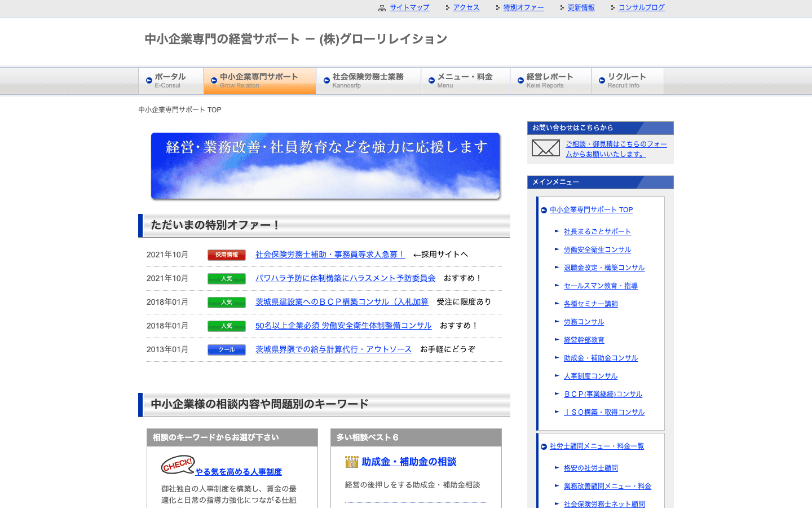Image resolution: width=812 pixels, height=508 pixels.
Task: Open the 社会保険労務士補助・事務員等求人急募 link
Action: (x=330, y=255)
